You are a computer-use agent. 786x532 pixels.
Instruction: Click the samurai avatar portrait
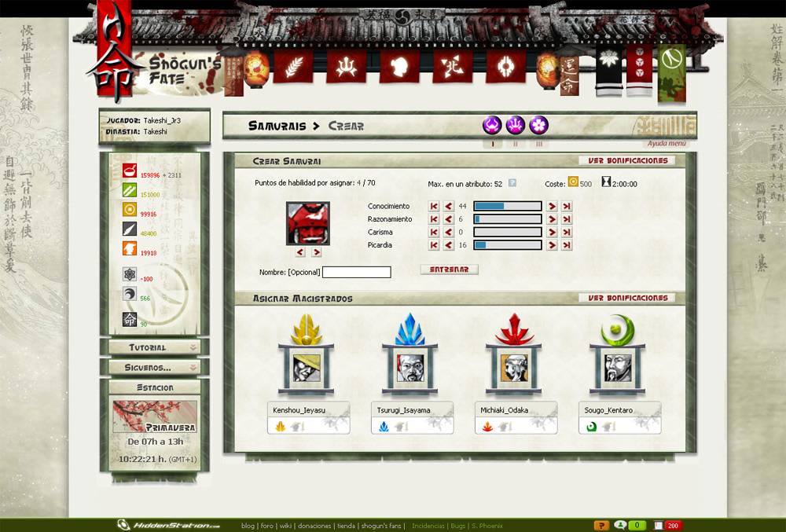coord(308,223)
